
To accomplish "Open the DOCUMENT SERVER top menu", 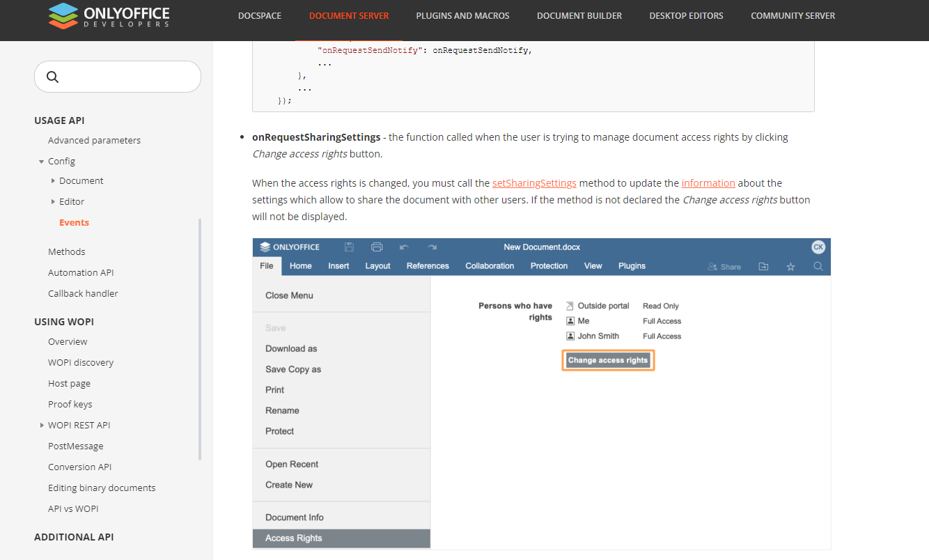I will (349, 15).
